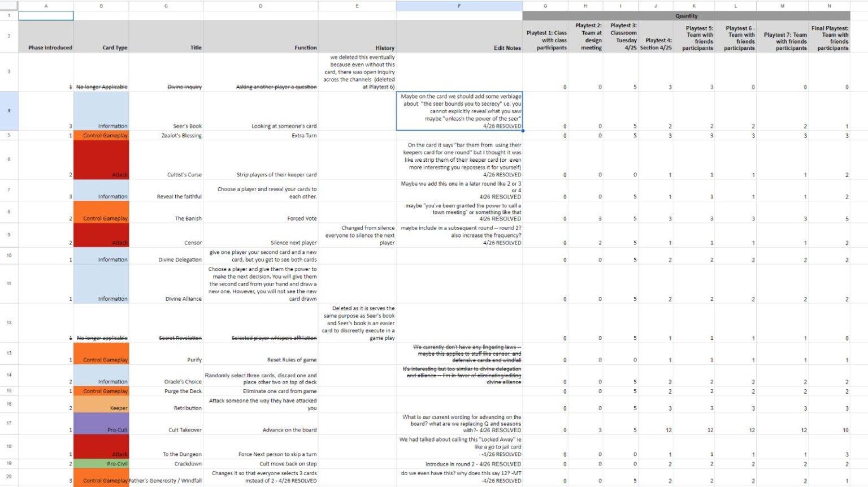Click 'Changed from silence everyone' history cell
Image resolution: width=868 pixels, height=487 pixels.
pos(357,235)
